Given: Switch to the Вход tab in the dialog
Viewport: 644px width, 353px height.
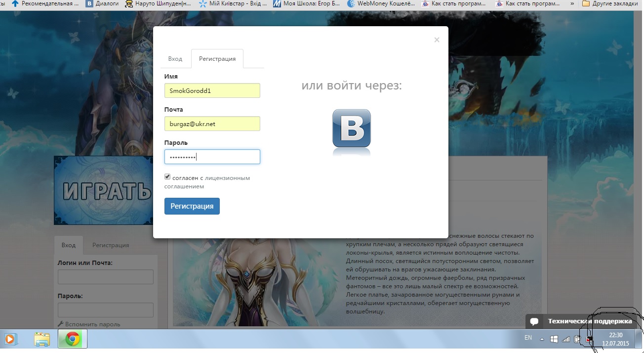Looking at the screenshot, I should click(x=175, y=58).
